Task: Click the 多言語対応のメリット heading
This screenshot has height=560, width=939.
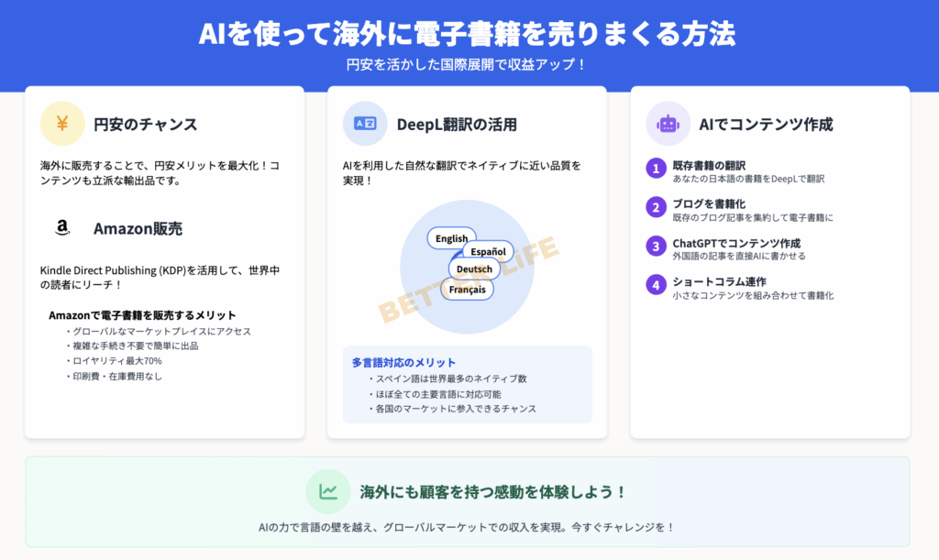Action: click(x=403, y=362)
